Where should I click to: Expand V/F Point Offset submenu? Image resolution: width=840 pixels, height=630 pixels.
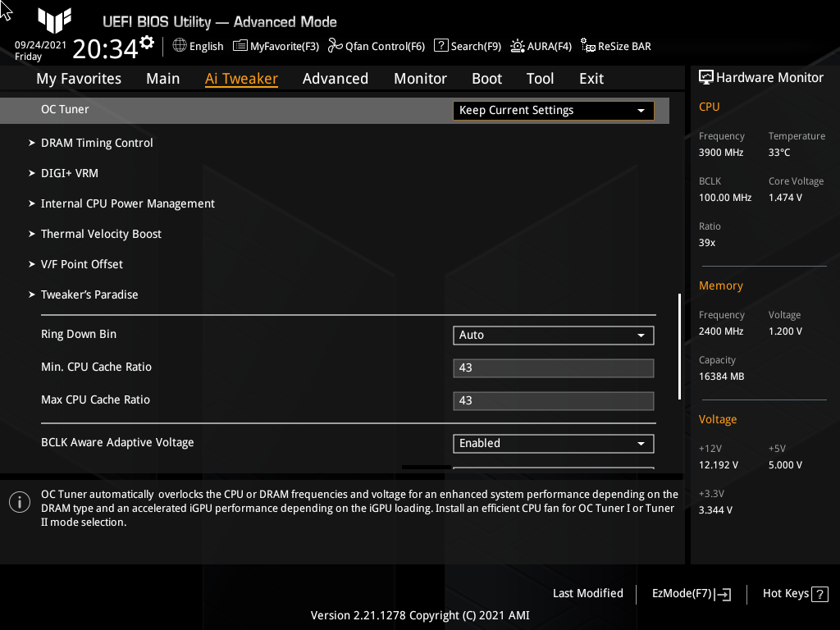tap(82, 264)
